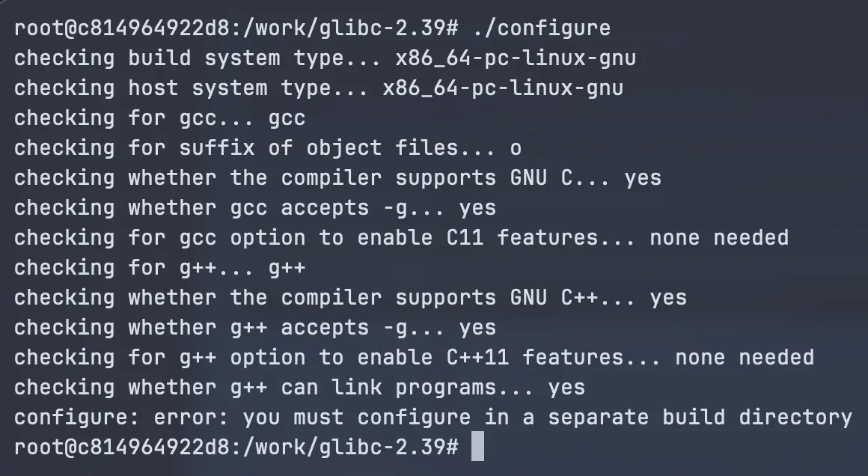
Task: Click the 'checking for g++... g++' line
Action: click(159, 267)
